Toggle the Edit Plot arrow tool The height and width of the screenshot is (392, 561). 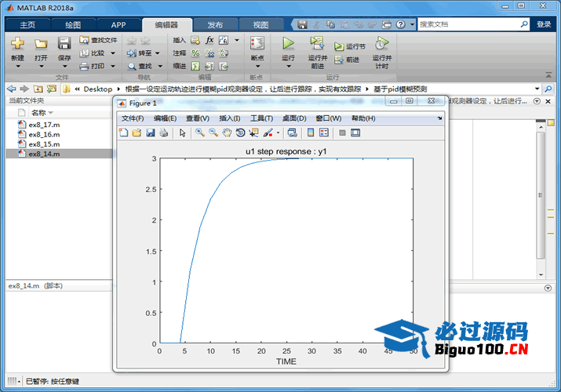(x=182, y=132)
